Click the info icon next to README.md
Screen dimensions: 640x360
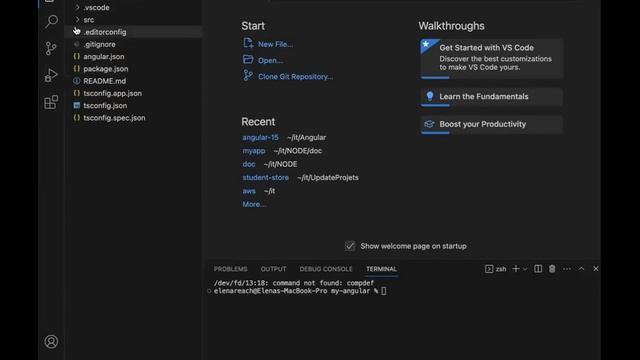point(77,81)
